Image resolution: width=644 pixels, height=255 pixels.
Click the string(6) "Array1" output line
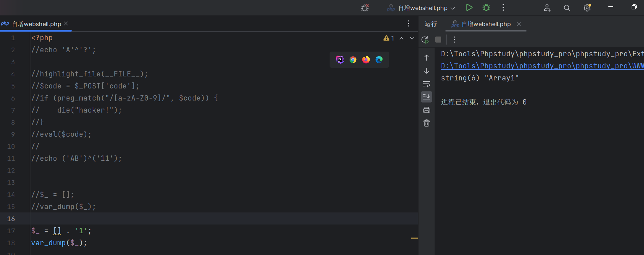pos(480,78)
